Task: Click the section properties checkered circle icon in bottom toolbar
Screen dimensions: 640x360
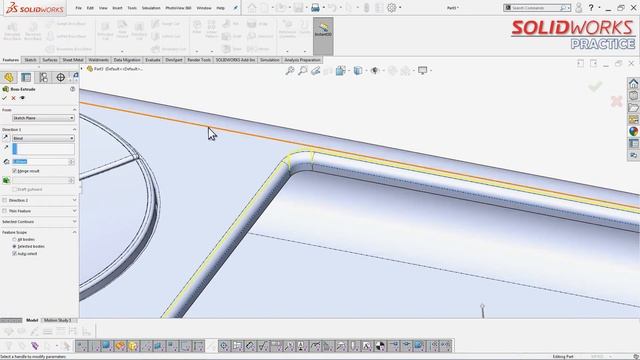Action: point(380,346)
